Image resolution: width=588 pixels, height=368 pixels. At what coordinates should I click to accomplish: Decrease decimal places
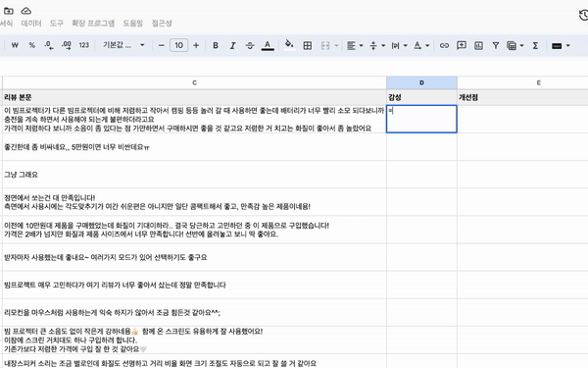pyautogui.click(x=49, y=45)
